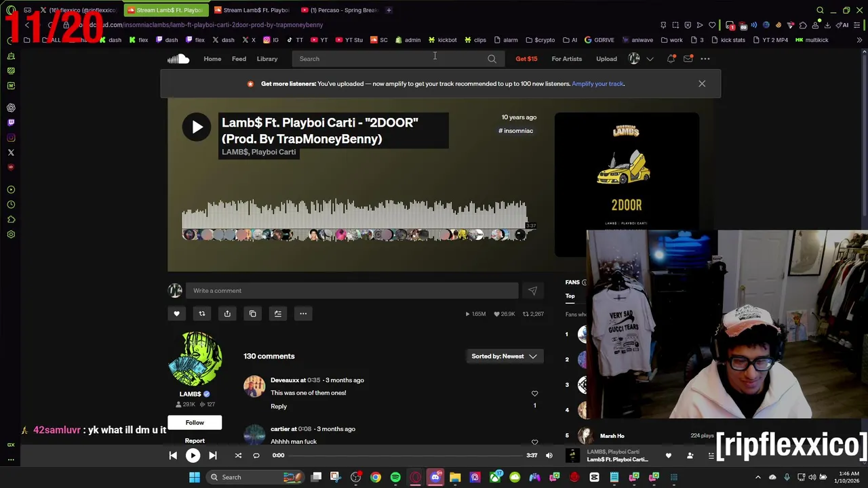Open the notifications bell
This screenshot has height=488, width=868.
[671, 59]
